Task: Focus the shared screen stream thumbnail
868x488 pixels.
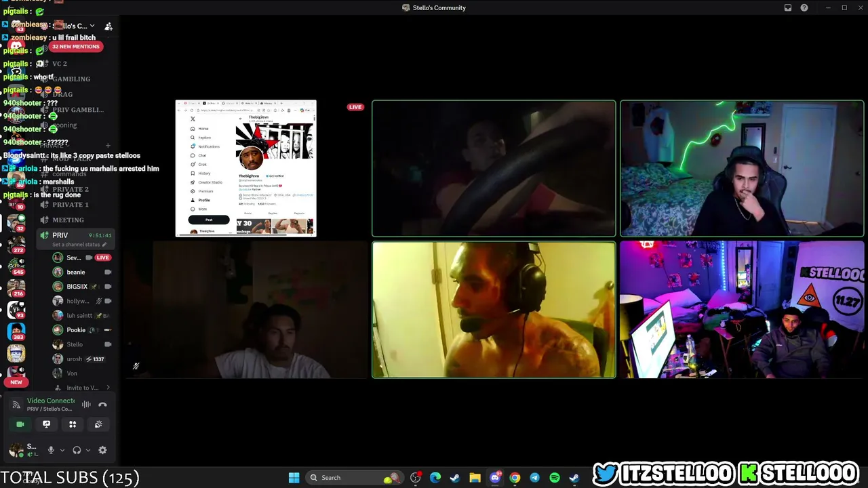Action: click(x=245, y=168)
